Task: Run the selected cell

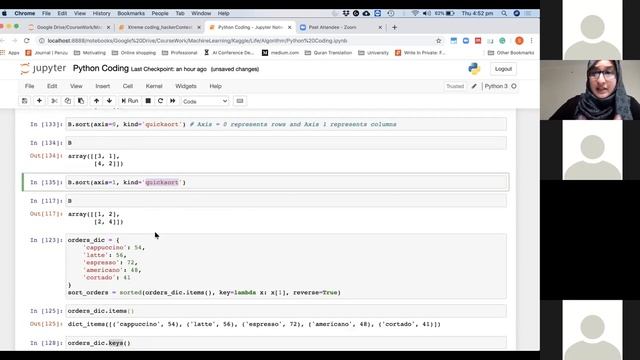Action: tap(130, 101)
